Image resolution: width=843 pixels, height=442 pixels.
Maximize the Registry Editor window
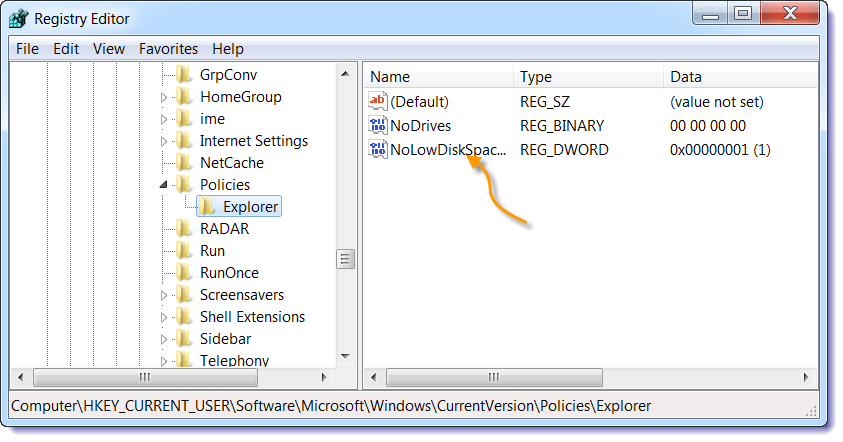point(744,12)
